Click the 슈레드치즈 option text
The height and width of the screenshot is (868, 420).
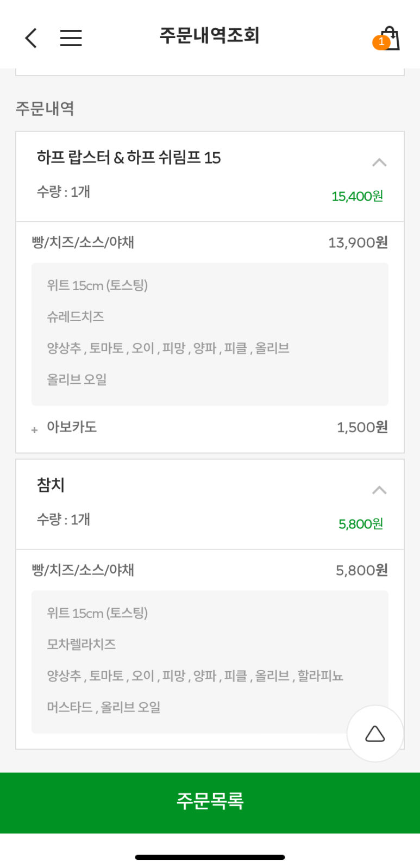76,317
